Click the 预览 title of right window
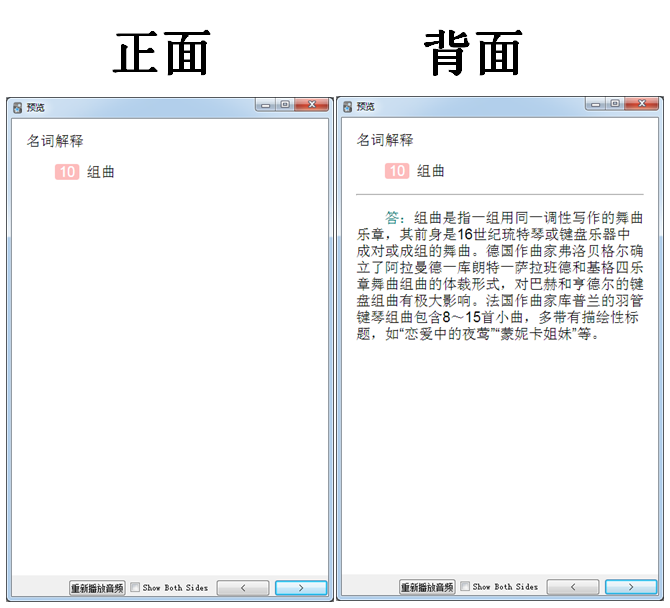Screen dimensions: 670x608 point(365,107)
